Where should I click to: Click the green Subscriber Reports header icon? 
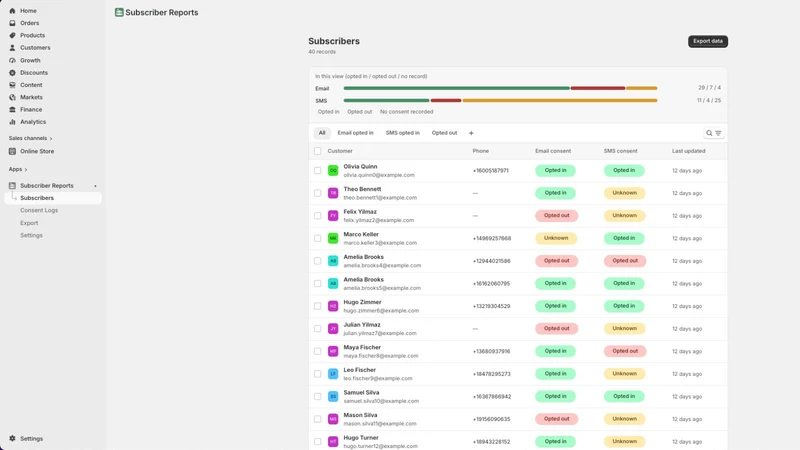tap(119, 12)
